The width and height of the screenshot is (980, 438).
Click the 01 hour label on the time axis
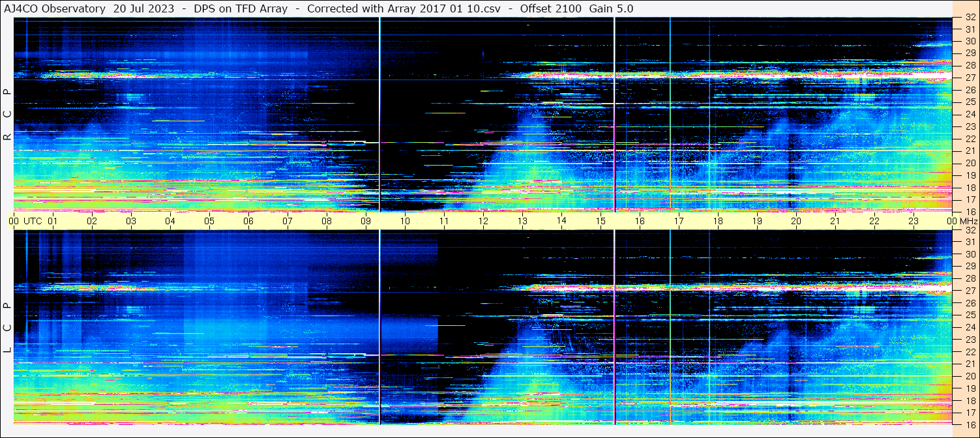pos(53,221)
